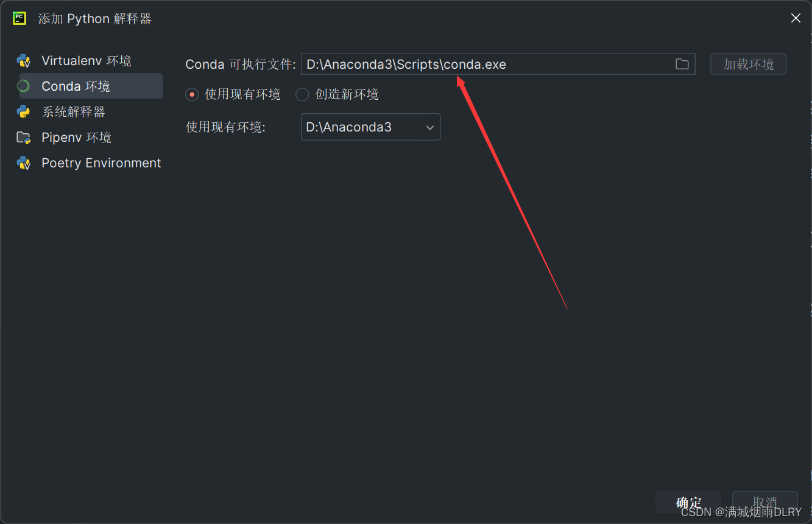
Task: Select the 使用现有环境 radio button
Action: coord(192,94)
